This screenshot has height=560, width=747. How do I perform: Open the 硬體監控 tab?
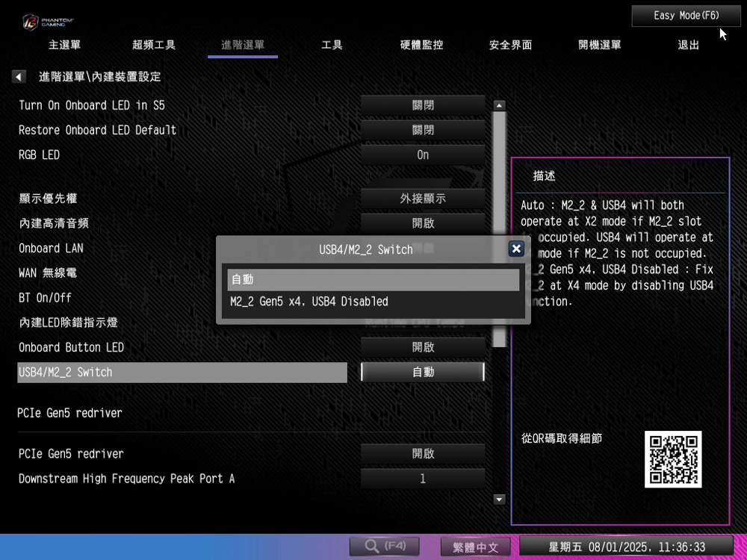coord(421,45)
